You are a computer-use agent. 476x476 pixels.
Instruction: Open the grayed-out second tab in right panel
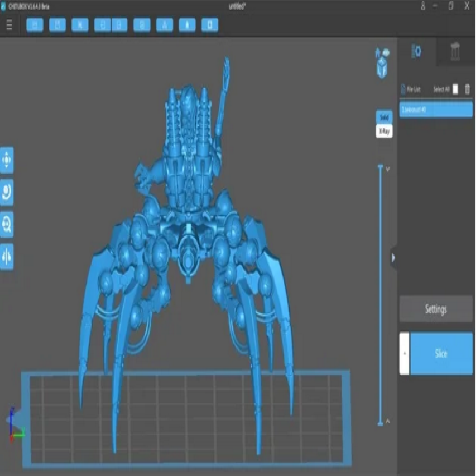click(455, 52)
